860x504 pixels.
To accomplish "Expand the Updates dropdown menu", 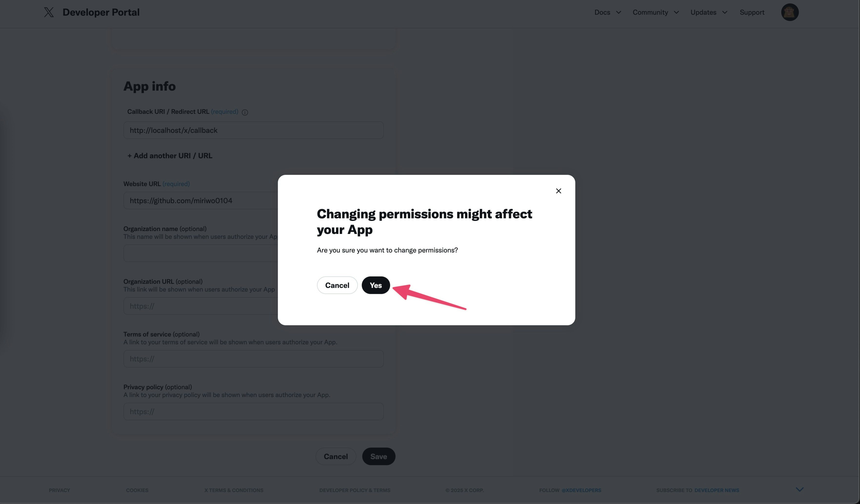I will (709, 12).
